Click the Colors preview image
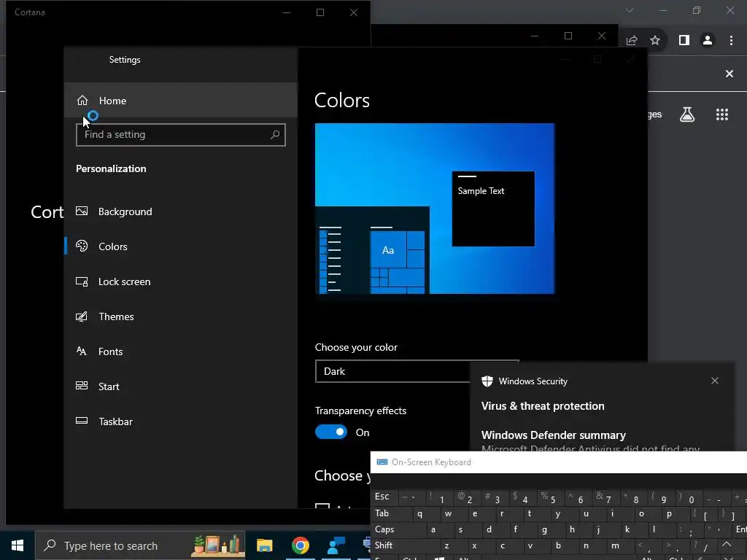This screenshot has height=560, width=747. click(x=435, y=209)
